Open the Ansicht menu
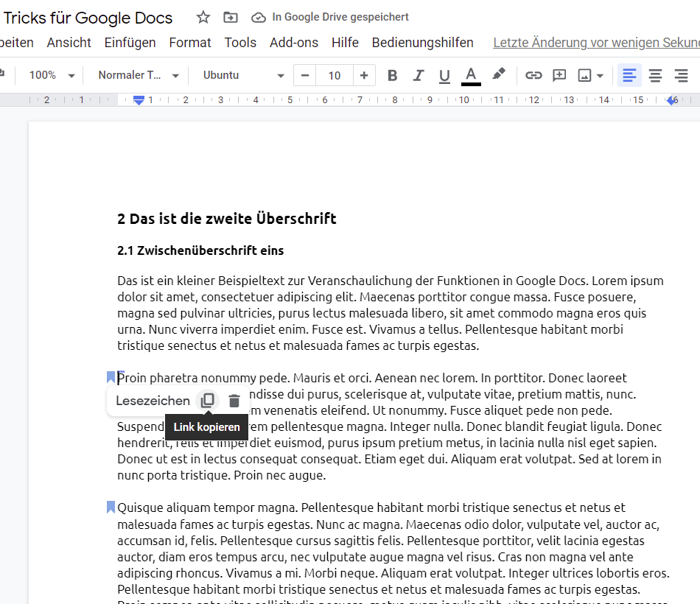This screenshot has height=604, width=700. tap(69, 43)
